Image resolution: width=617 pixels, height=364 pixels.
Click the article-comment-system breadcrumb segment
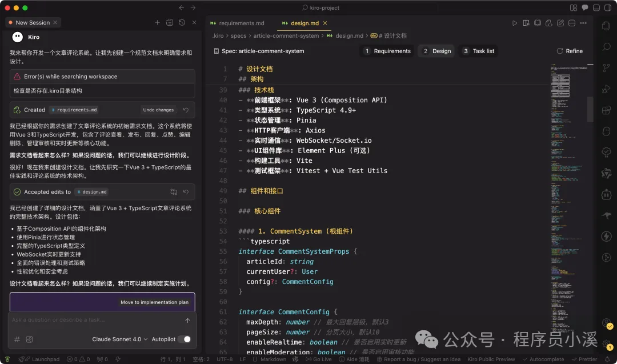[x=286, y=36]
